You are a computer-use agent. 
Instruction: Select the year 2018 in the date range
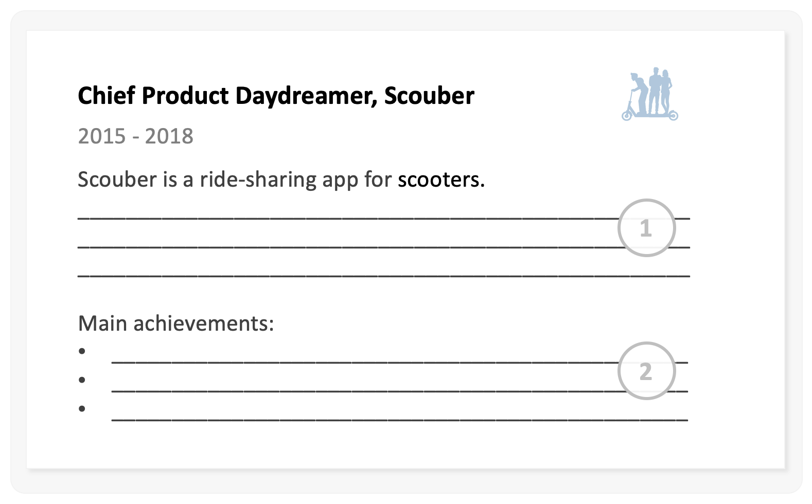(169, 136)
